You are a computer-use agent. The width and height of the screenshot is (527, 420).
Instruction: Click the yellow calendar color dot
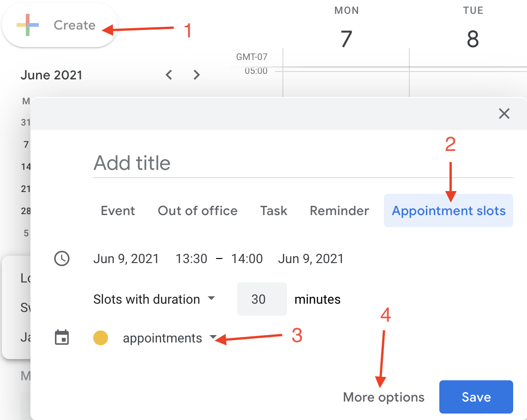click(101, 338)
